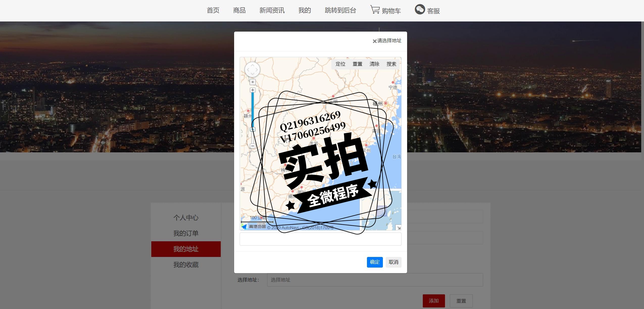644x309 pixels.
Task: Click 重置 on the map toolbar
Action: (357, 64)
